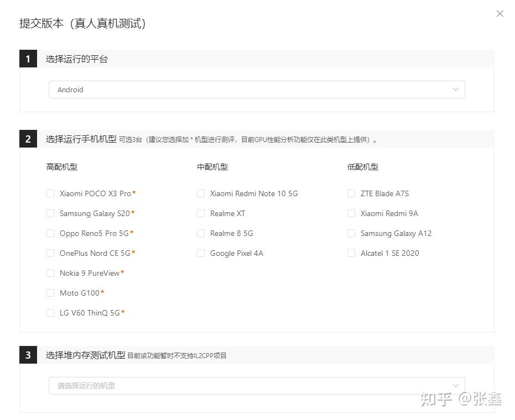The image size is (515, 420).
Task: Check Samsung Galaxy S20
Action: click(50, 213)
